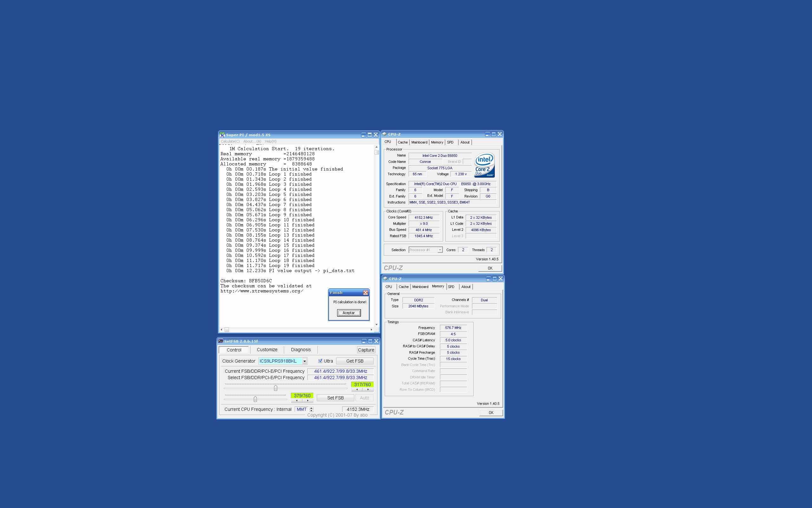The image size is (812, 508).
Task: Click the Super PI vertical scrollbar up arrow
Action: tap(377, 147)
